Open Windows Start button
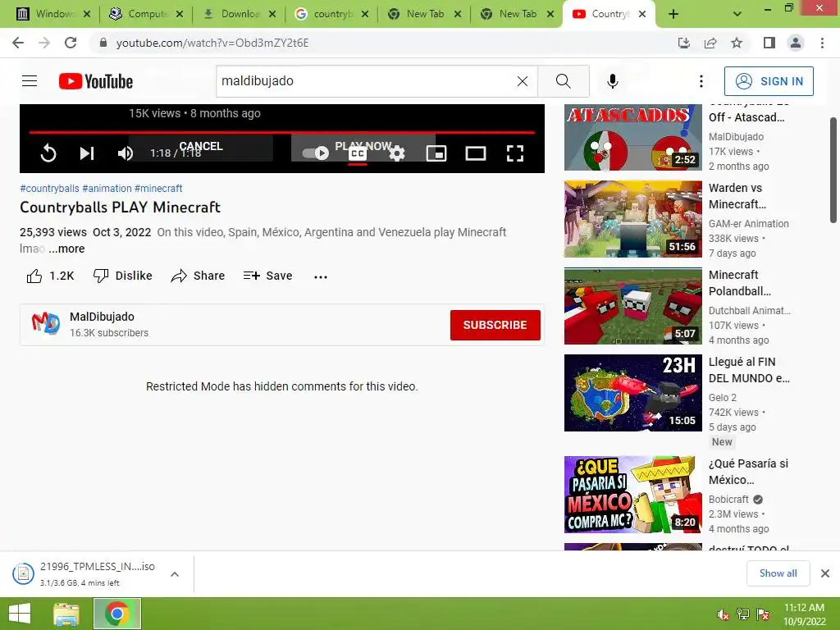This screenshot has height=630, width=840. [x=20, y=614]
